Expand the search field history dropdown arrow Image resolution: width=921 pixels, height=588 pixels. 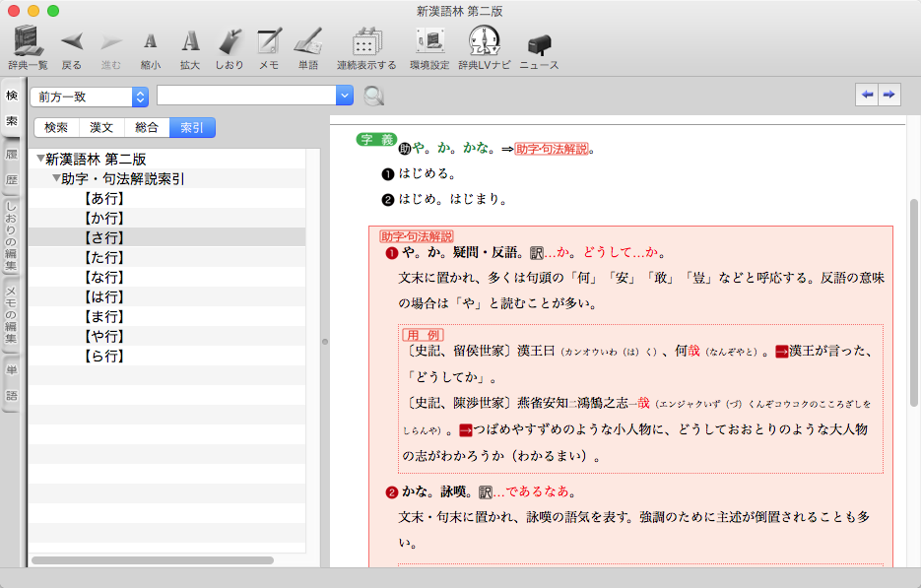click(344, 96)
